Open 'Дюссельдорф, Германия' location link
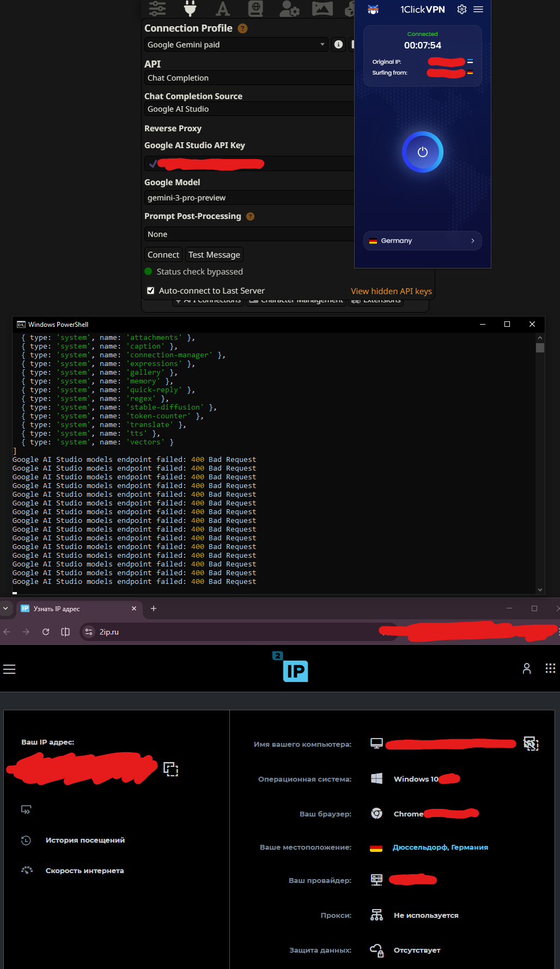This screenshot has height=969, width=560. coord(440,848)
